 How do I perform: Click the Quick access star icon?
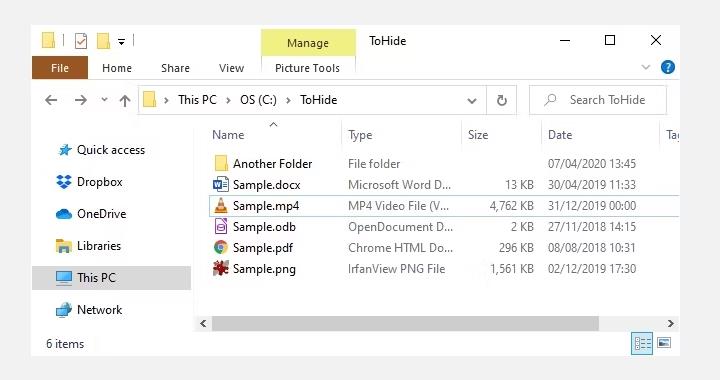(x=65, y=150)
